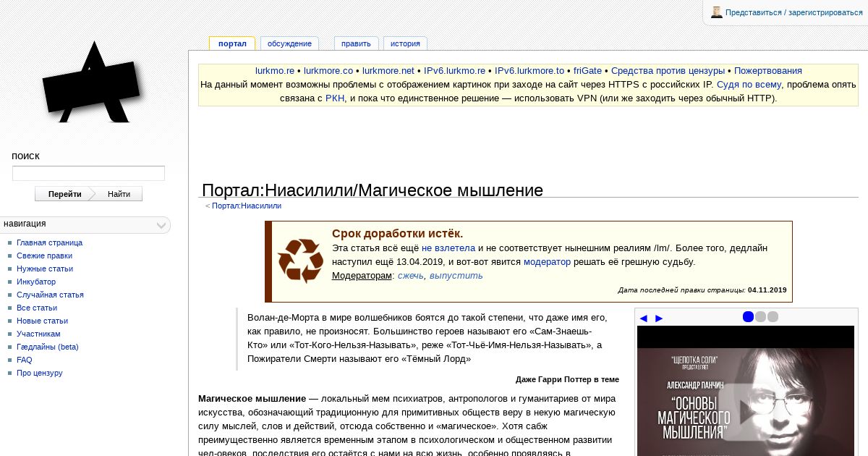868x456 pixels.
Task: Visit IPv6.lurkmore.to link
Action: tap(529, 71)
